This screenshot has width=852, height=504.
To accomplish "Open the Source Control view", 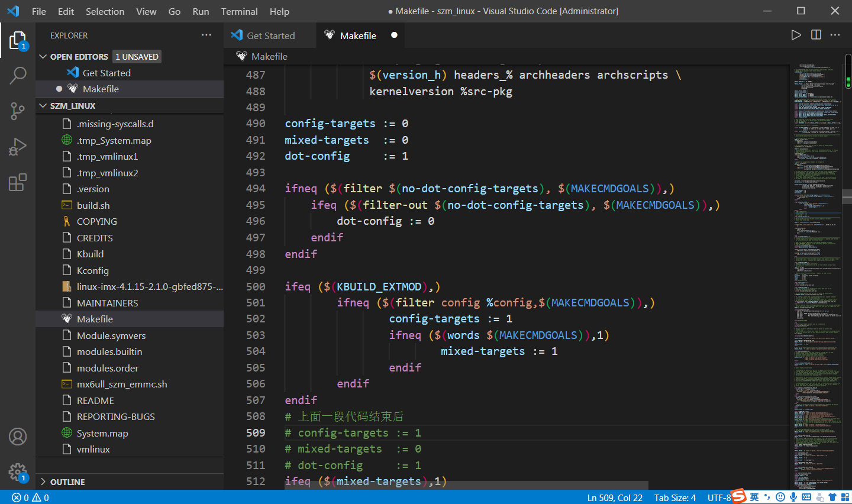I will (18, 111).
